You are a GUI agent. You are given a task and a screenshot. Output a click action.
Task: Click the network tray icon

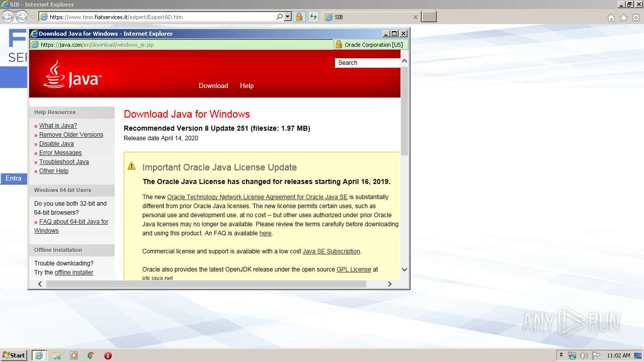pos(572,355)
